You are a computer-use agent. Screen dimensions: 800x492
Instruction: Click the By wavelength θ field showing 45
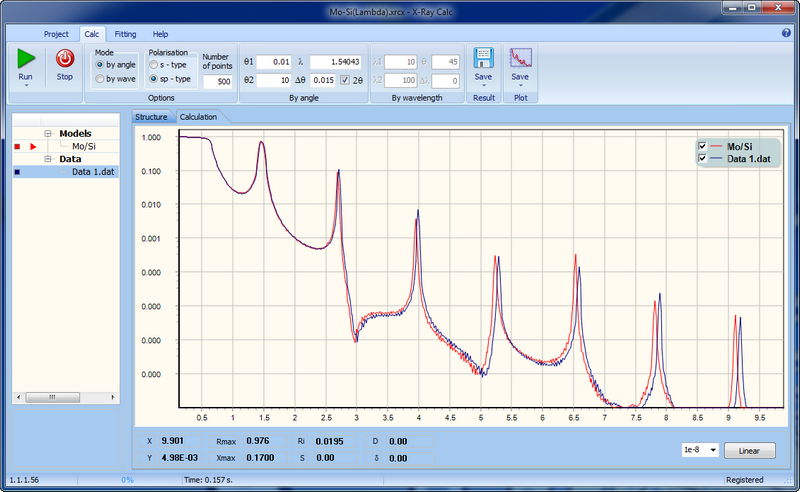pyautogui.click(x=445, y=62)
